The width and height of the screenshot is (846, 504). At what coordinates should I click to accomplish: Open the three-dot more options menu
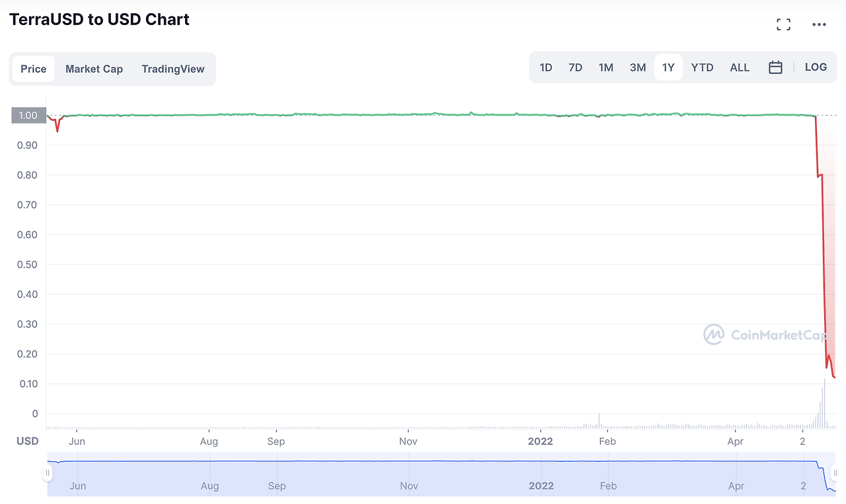(x=819, y=24)
